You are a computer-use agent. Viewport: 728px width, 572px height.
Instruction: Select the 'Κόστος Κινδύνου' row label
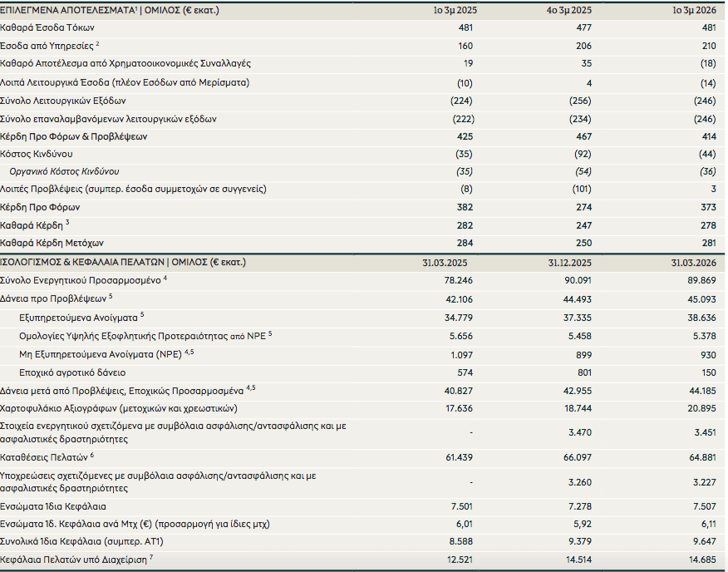click(37, 154)
